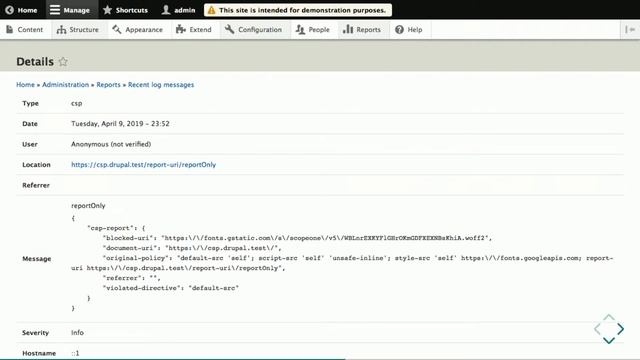The height and width of the screenshot is (360, 640).
Task: Follow the Recent log messages breadcrumb
Action: point(161,84)
